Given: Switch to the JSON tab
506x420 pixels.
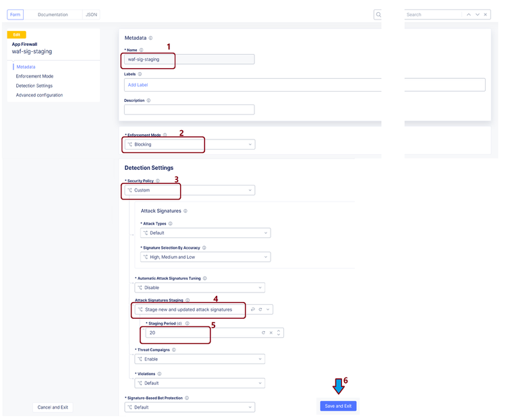Looking at the screenshot, I should pos(91,14).
